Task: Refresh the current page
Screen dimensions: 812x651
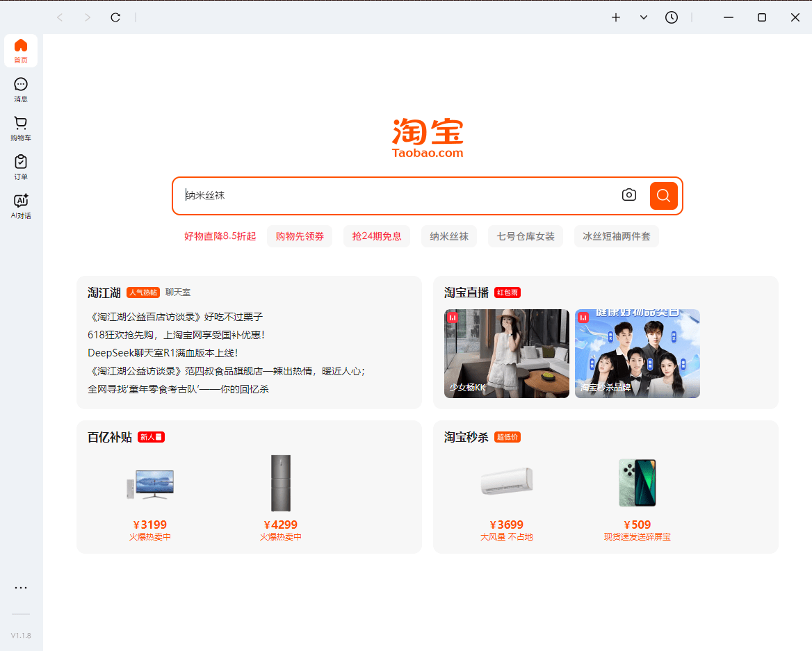Action: (x=115, y=17)
